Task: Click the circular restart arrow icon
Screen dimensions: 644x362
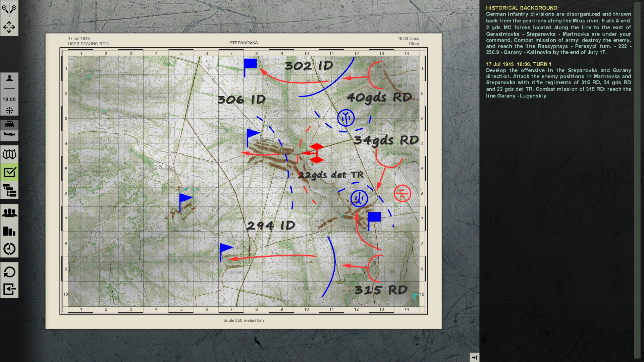Action: pos(10,273)
